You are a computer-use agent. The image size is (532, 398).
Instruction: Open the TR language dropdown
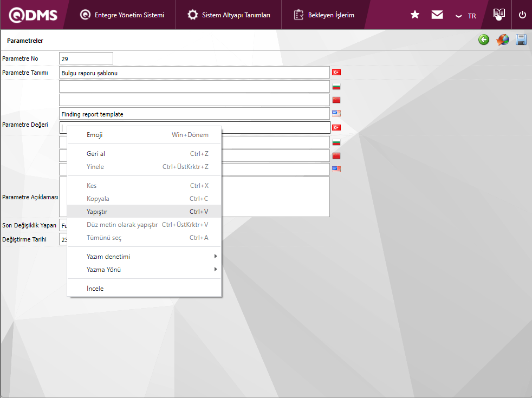(x=466, y=16)
